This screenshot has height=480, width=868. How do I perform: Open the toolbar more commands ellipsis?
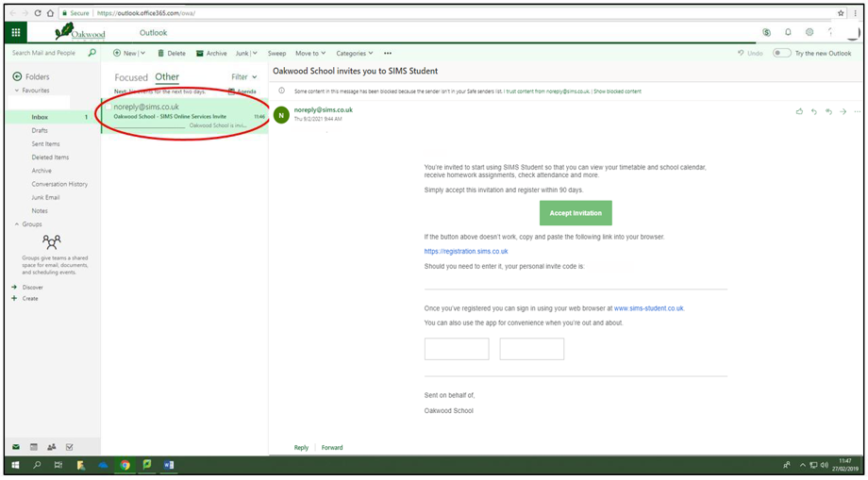388,53
